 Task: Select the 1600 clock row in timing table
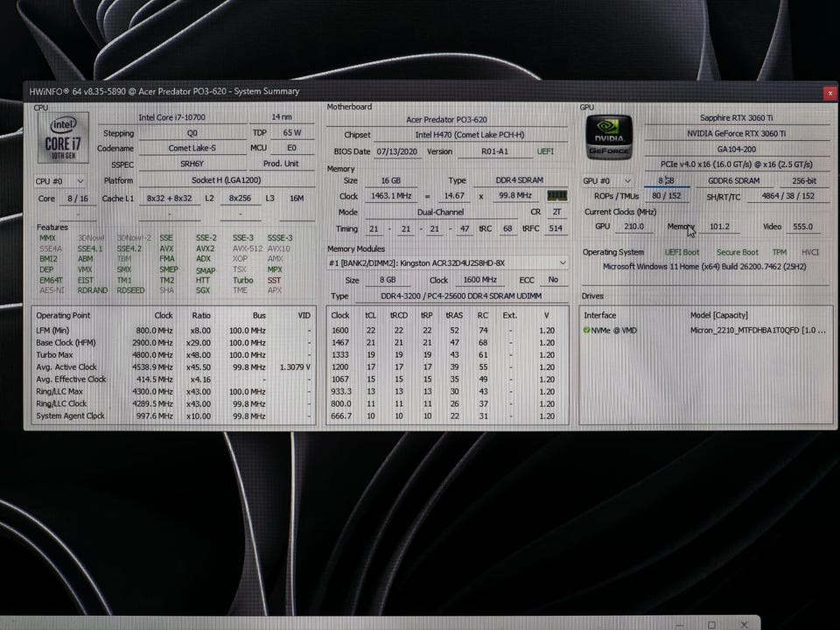point(341,330)
